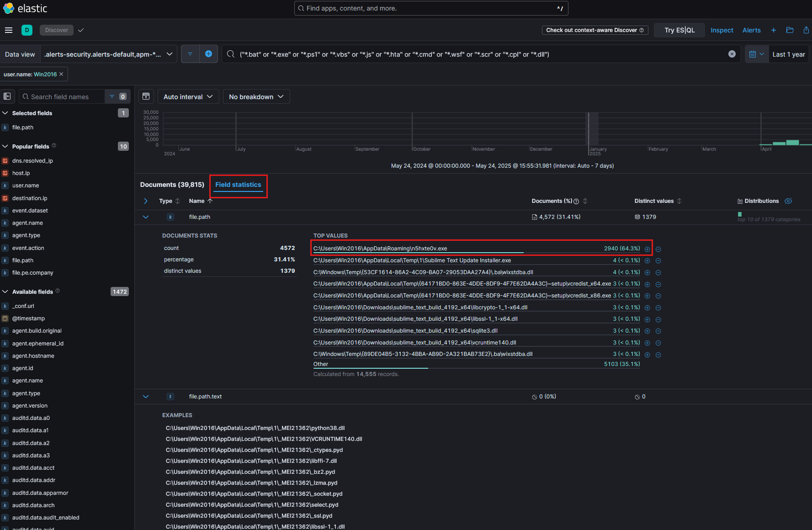The width and height of the screenshot is (812, 530).
Task: Click the green April histogram bar
Action: (x=792, y=143)
